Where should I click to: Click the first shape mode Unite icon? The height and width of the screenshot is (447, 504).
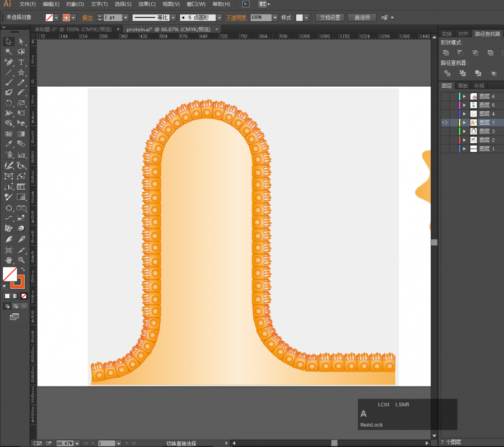446,53
